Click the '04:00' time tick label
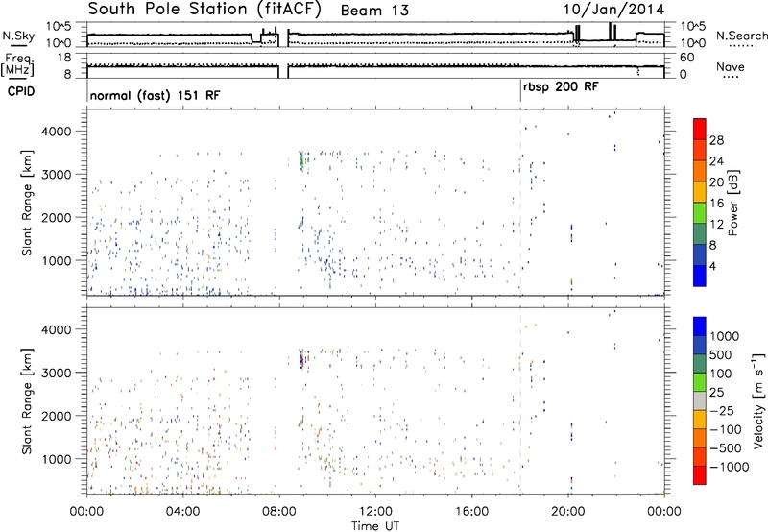 (182, 512)
